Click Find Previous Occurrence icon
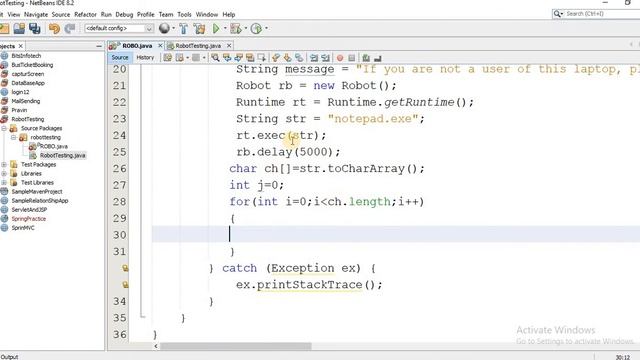 click(x=227, y=58)
